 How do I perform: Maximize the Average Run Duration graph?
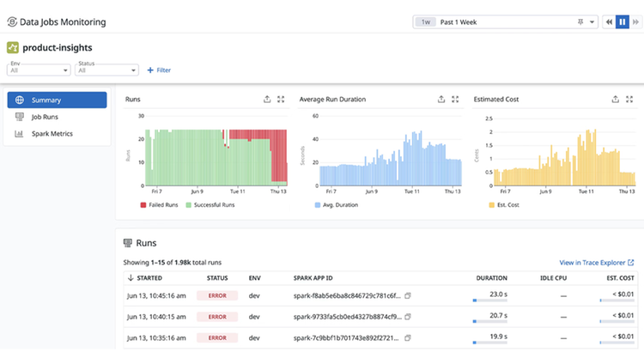[455, 99]
